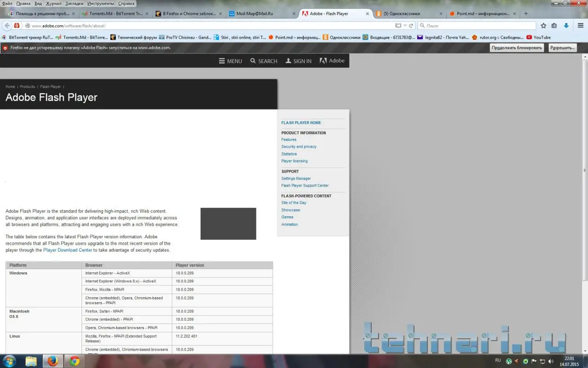Bookmark this page with the star icon
588x368 pixels.
(x=543, y=26)
